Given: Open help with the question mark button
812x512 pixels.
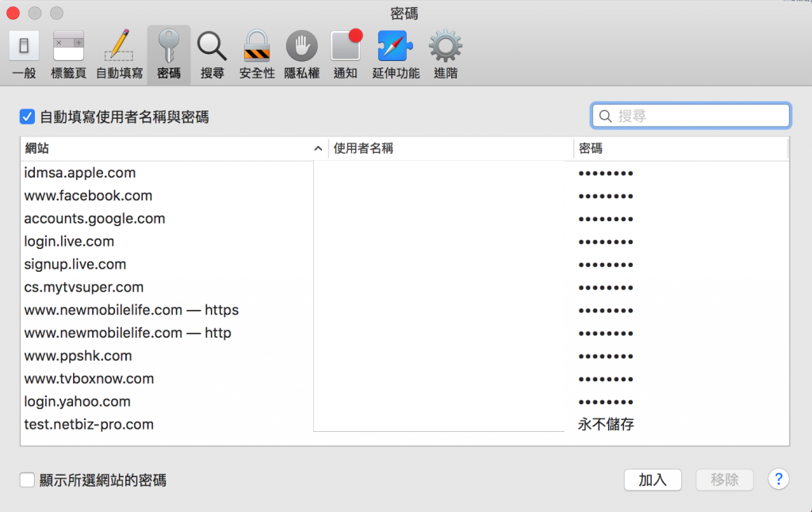Looking at the screenshot, I should [x=779, y=480].
